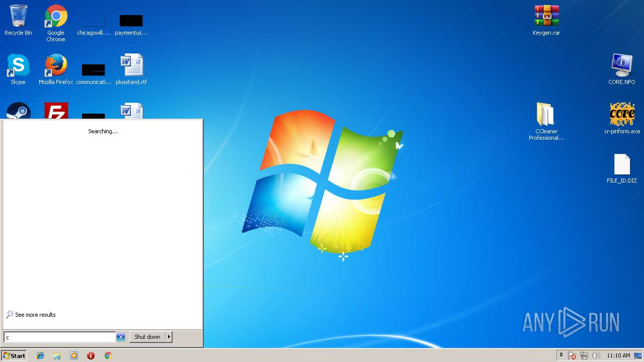Image resolution: width=644 pixels, height=362 pixels.
Task: Open the CCleaner Professional folder
Action: [x=546, y=122]
